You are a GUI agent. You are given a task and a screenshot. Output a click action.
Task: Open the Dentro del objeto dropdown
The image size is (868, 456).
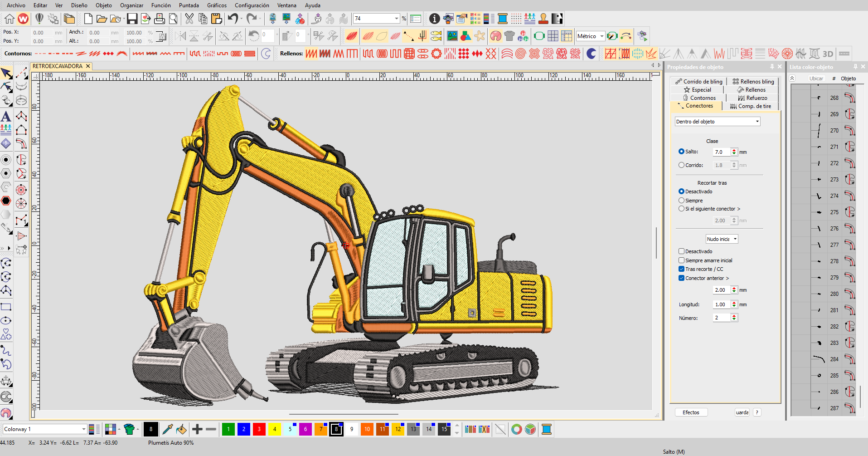point(717,122)
